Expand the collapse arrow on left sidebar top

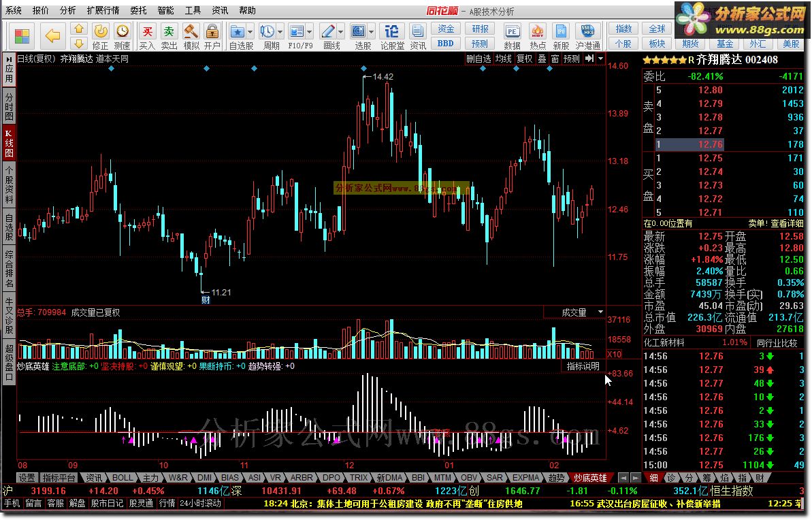(x=9, y=60)
